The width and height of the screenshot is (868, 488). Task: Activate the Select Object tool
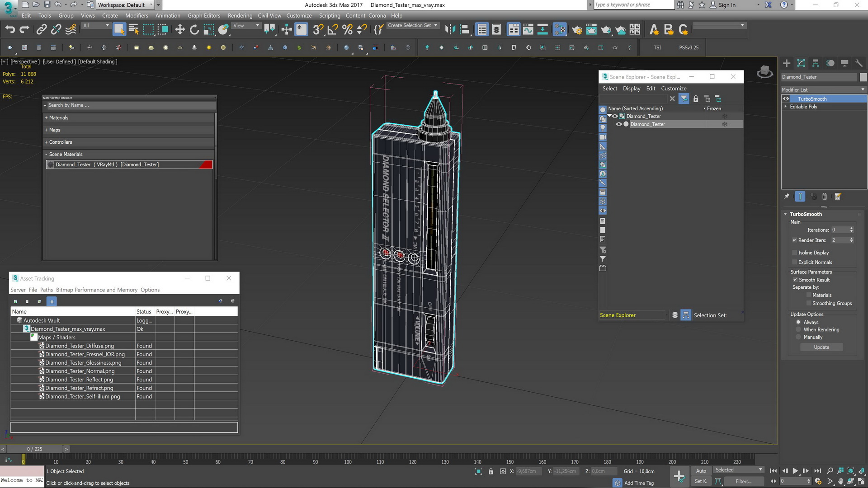119,29
